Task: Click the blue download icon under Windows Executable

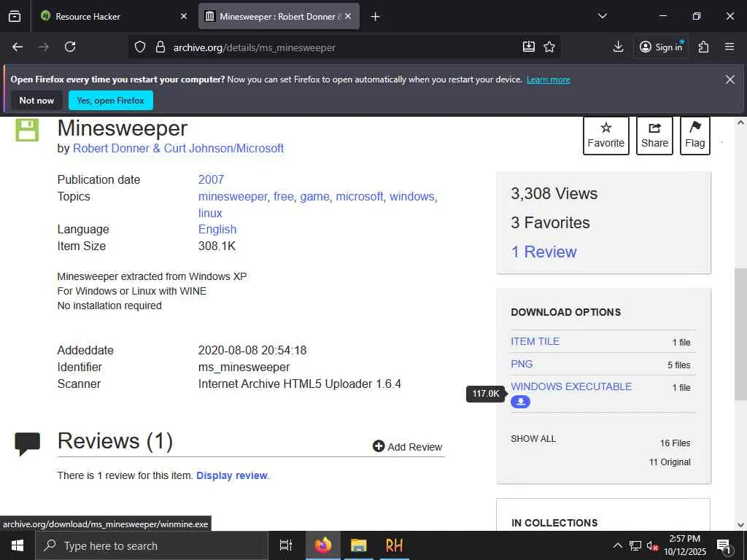Action: coord(520,402)
